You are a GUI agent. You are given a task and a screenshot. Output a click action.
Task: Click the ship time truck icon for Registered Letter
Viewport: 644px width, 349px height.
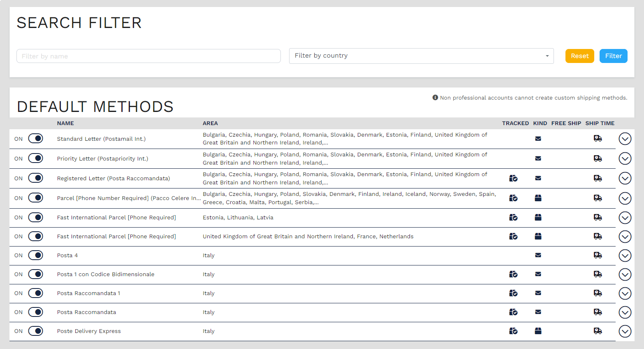598,178
